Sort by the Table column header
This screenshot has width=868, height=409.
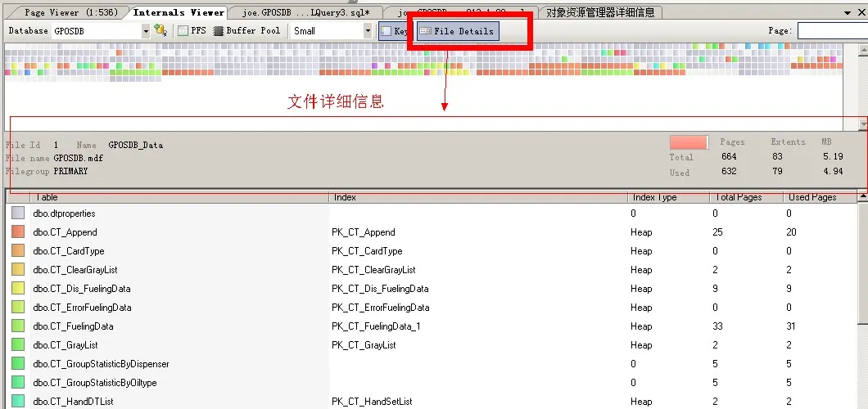click(180, 197)
